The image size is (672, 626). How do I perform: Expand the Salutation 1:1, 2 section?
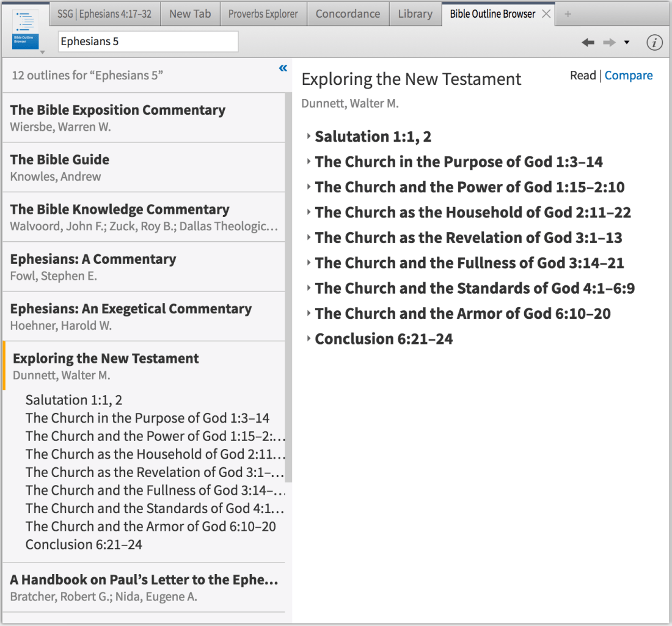tap(309, 137)
